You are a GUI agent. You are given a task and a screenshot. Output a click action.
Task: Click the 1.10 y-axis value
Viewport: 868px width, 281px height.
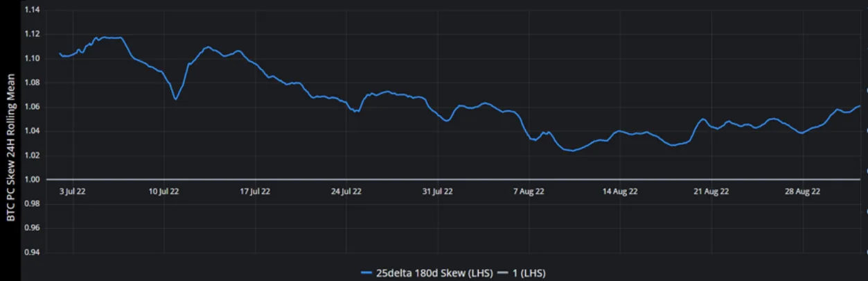point(32,58)
